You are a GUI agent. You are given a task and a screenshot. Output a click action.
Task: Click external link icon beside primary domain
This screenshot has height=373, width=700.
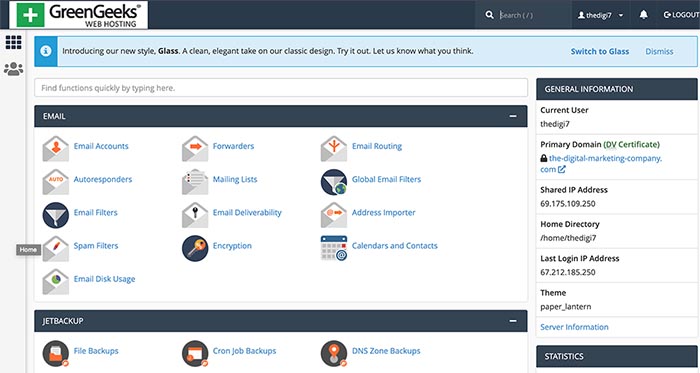(562, 170)
